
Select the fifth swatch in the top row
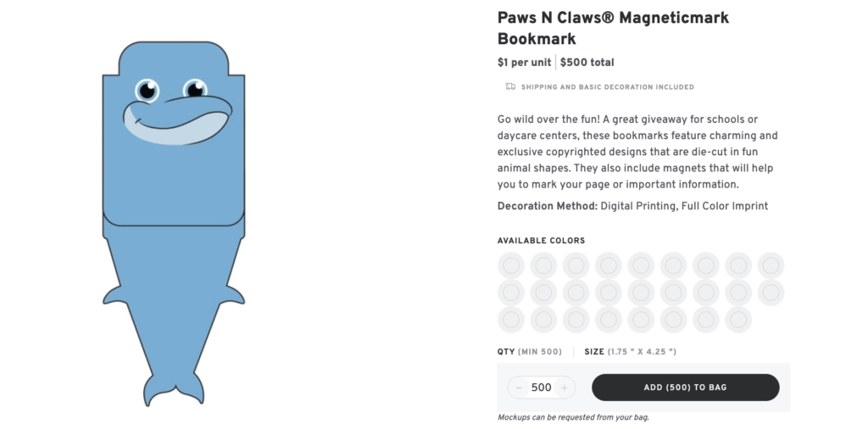(x=641, y=266)
